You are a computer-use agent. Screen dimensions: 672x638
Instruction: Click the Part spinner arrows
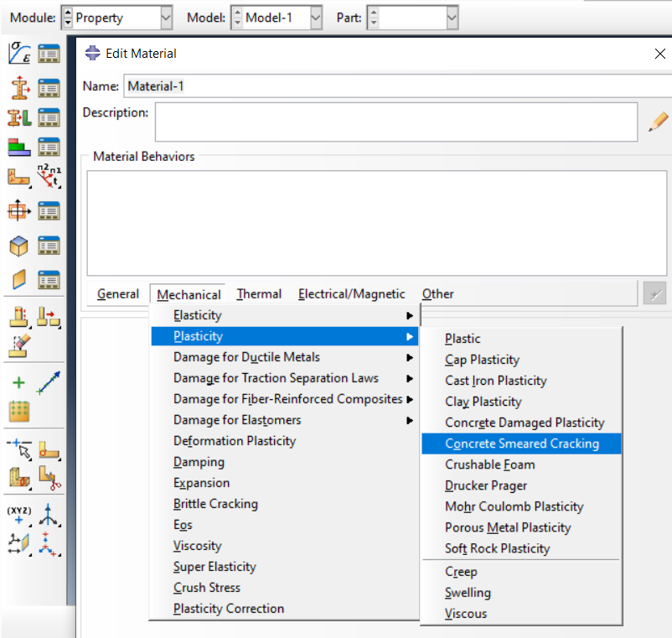click(x=373, y=18)
